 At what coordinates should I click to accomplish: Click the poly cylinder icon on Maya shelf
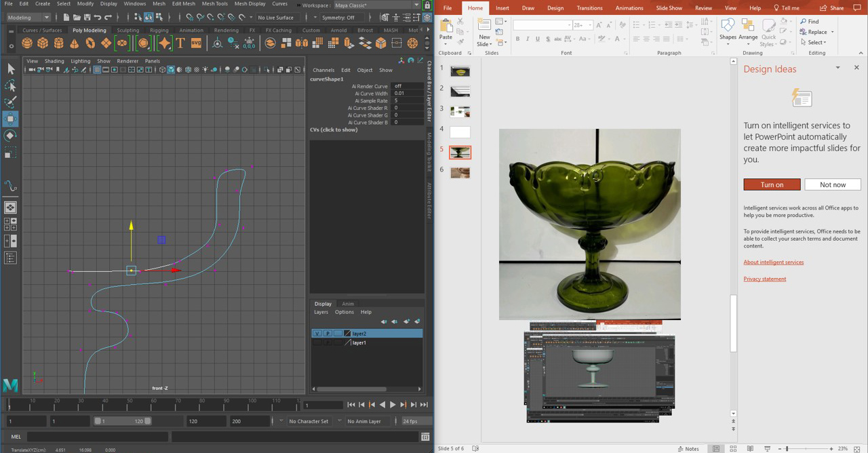(x=58, y=43)
